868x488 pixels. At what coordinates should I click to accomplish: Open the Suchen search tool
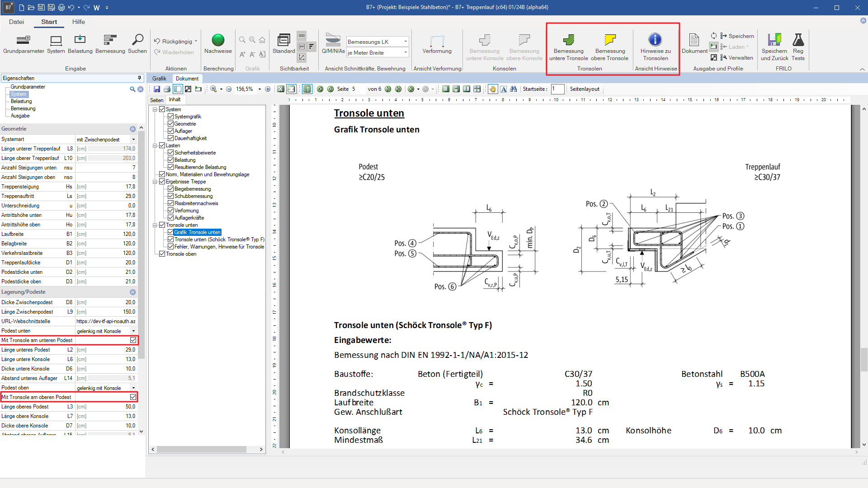pyautogui.click(x=137, y=44)
